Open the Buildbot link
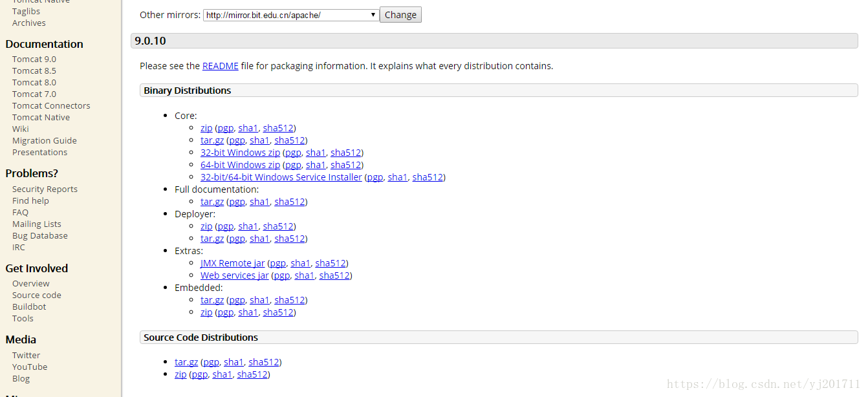Image resolution: width=868 pixels, height=397 pixels. pos(29,306)
